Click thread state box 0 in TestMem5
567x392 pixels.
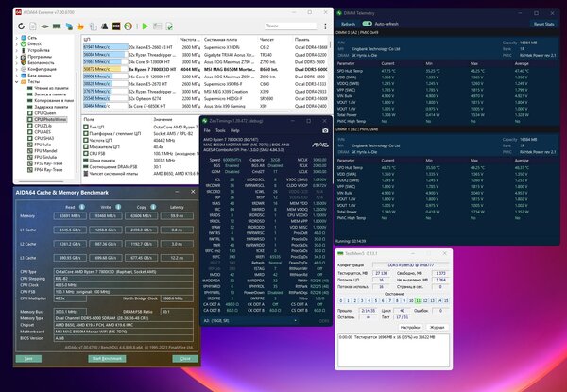tap(340, 300)
